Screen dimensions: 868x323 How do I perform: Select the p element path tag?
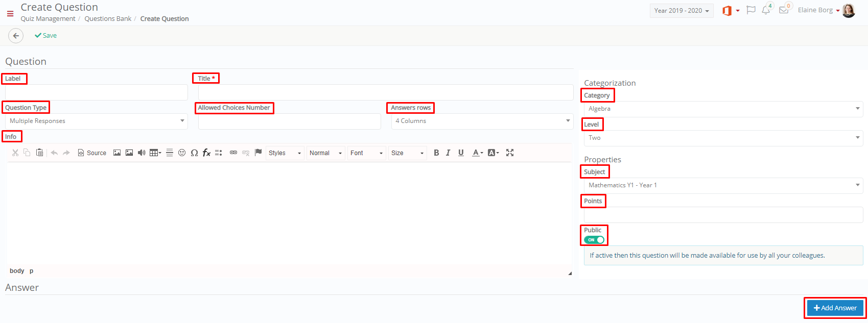click(x=31, y=271)
